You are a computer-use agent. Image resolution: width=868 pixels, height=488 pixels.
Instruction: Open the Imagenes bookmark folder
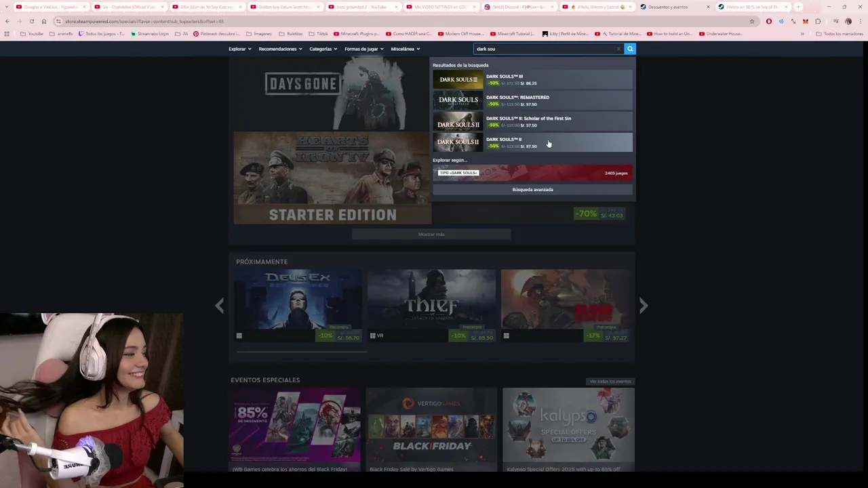click(259, 33)
